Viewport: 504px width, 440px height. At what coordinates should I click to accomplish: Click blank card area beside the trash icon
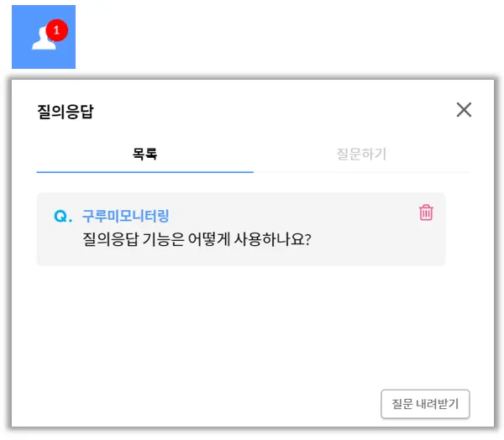(x=370, y=212)
